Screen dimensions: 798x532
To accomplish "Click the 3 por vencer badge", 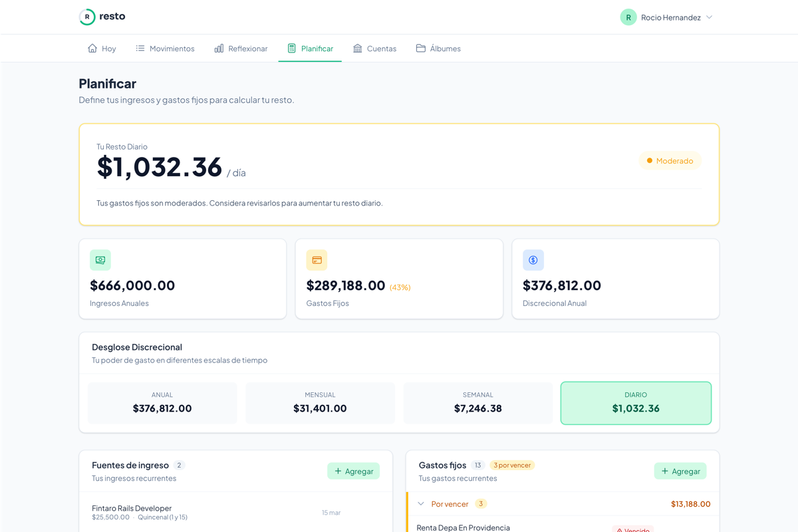I will coord(512,465).
